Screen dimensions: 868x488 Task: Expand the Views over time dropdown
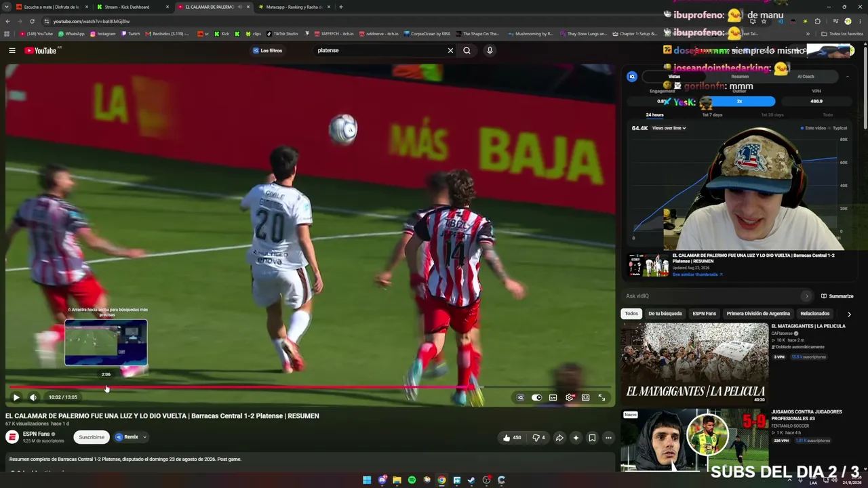tap(669, 128)
